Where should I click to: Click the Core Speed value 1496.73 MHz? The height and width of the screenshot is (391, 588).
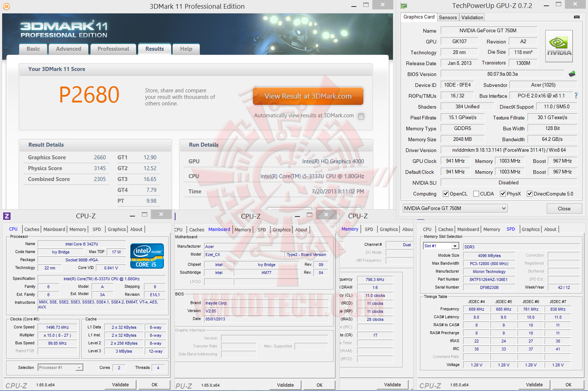(57, 327)
